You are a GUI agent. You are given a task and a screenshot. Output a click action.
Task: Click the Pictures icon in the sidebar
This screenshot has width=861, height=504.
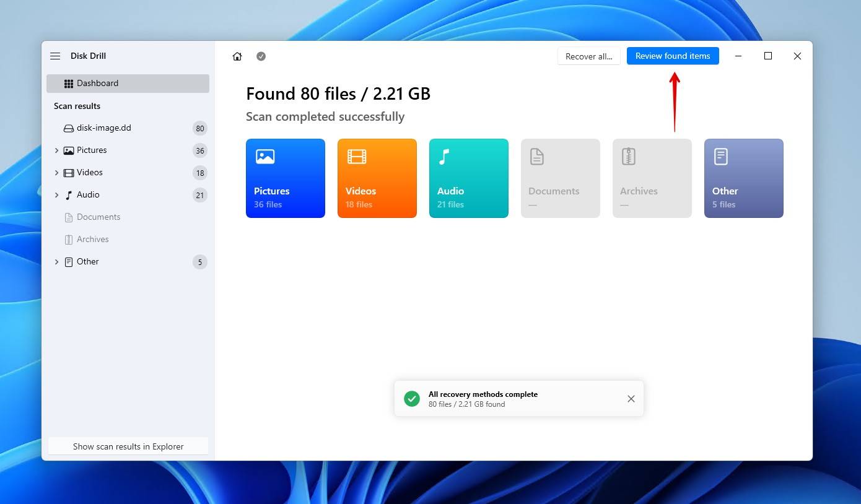click(x=69, y=150)
